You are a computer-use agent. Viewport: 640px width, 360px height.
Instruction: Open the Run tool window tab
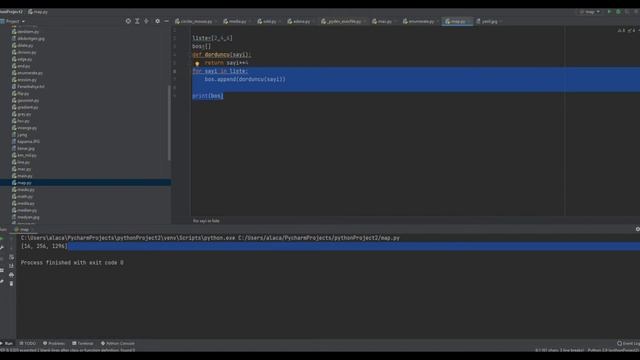tap(7, 343)
